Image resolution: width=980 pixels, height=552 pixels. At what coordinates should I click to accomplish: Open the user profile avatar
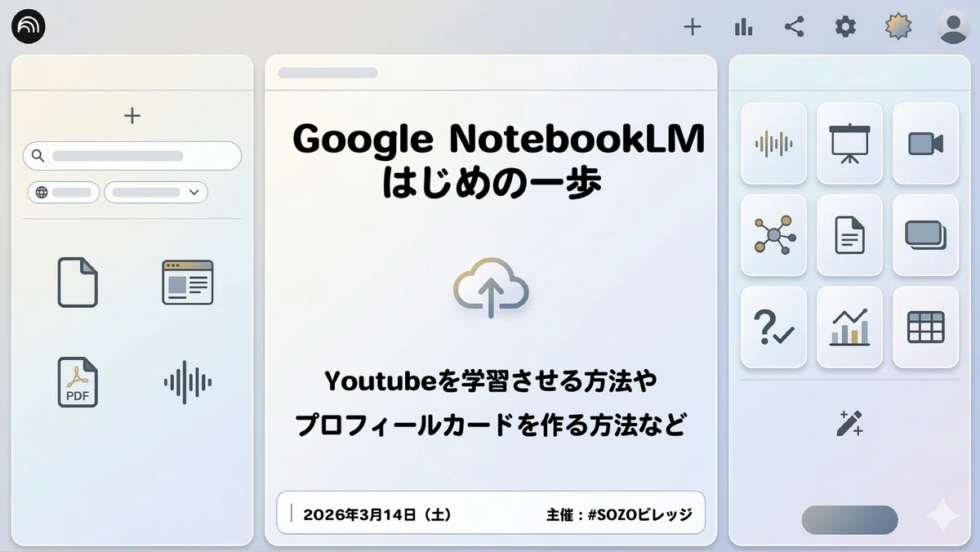(x=953, y=26)
